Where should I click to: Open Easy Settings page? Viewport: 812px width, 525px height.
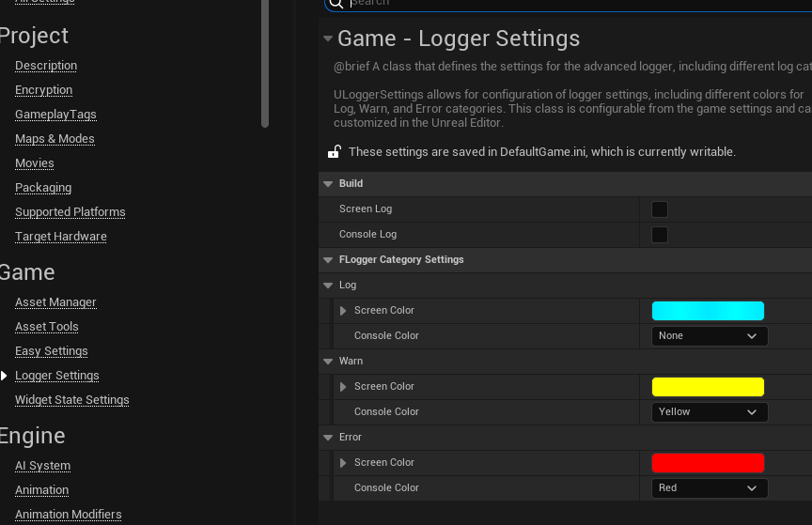click(x=52, y=351)
